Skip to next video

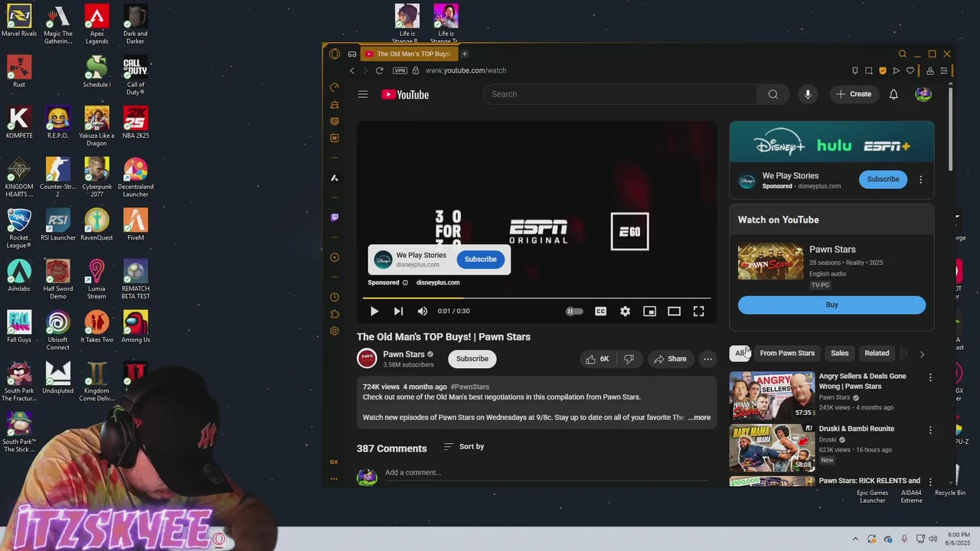pyautogui.click(x=398, y=311)
